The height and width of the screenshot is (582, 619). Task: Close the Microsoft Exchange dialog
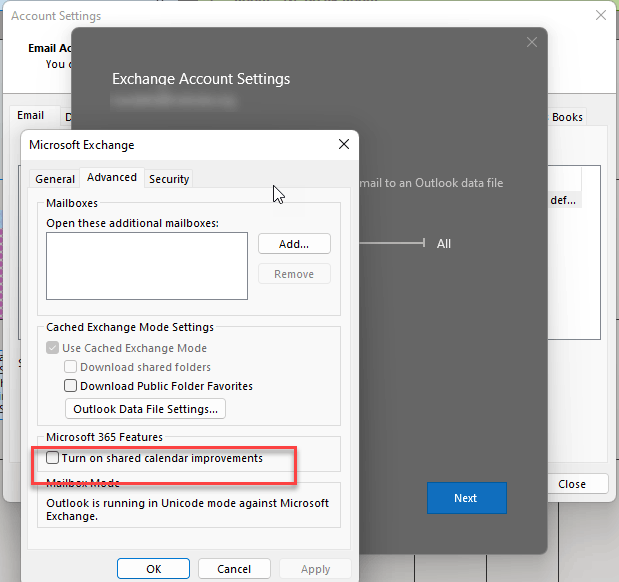click(344, 144)
